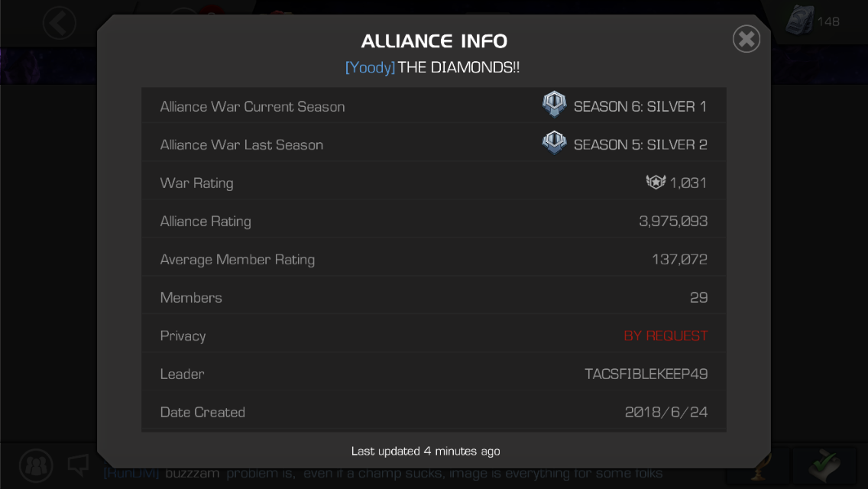Open the chat megaphone icon
The width and height of the screenshot is (868, 489).
point(78,465)
